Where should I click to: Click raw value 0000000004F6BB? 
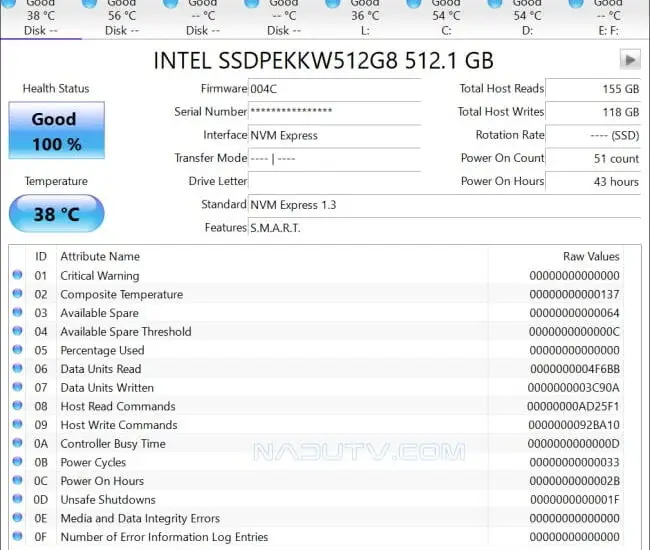(x=575, y=369)
